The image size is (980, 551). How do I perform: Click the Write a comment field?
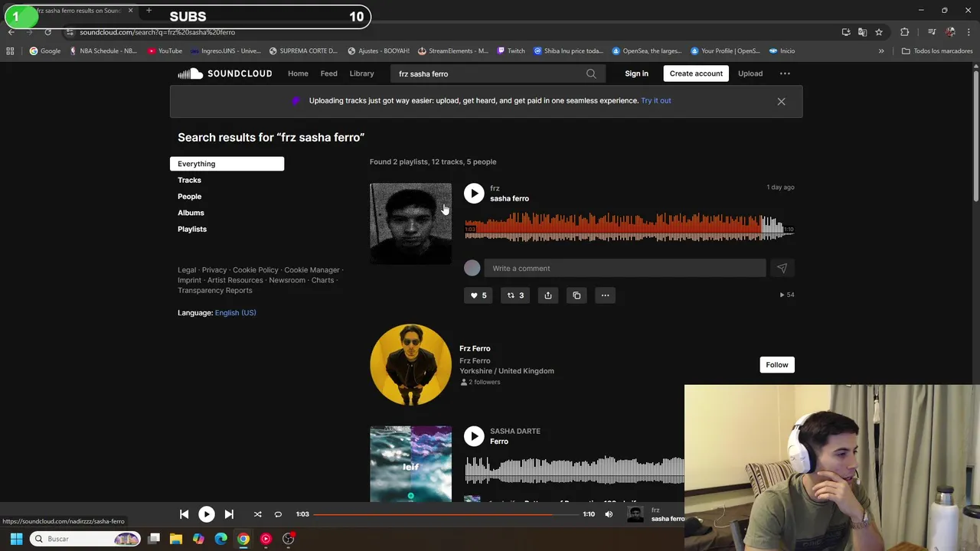[x=624, y=268]
